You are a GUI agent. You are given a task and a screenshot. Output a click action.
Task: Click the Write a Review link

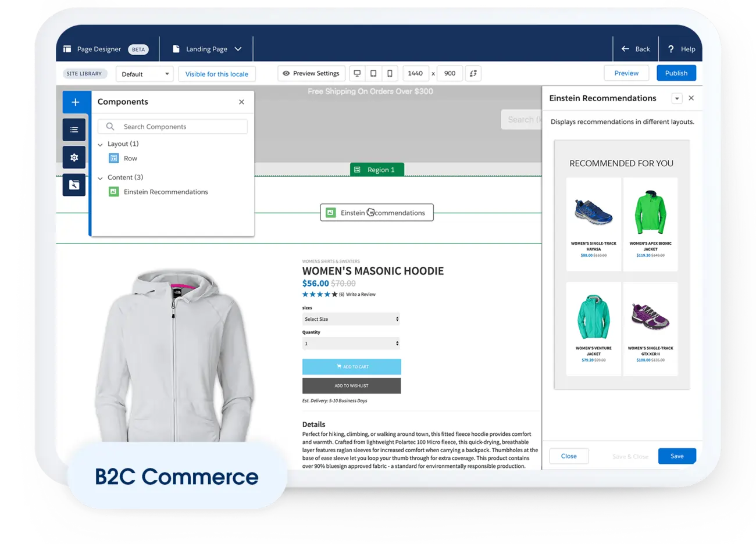[361, 295]
